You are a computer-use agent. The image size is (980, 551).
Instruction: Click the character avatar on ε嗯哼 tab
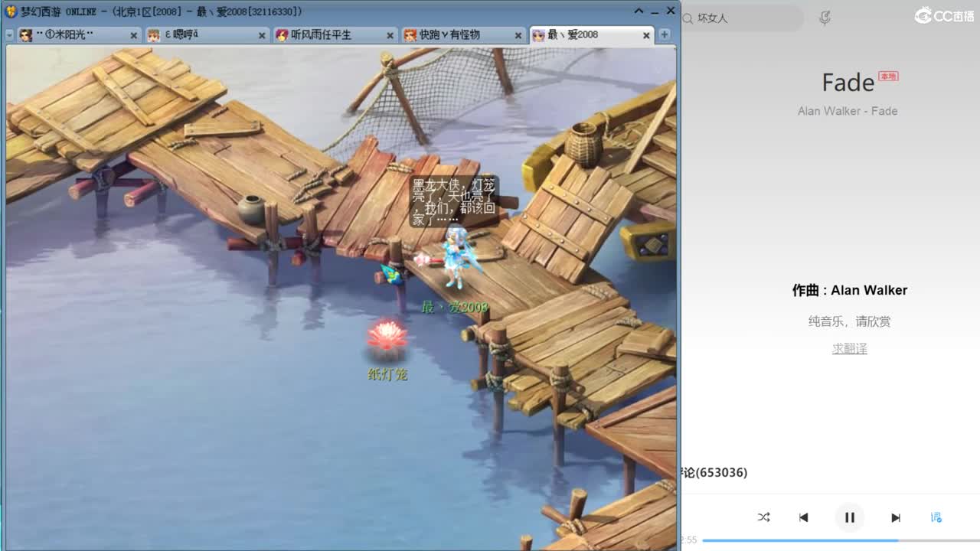(154, 35)
